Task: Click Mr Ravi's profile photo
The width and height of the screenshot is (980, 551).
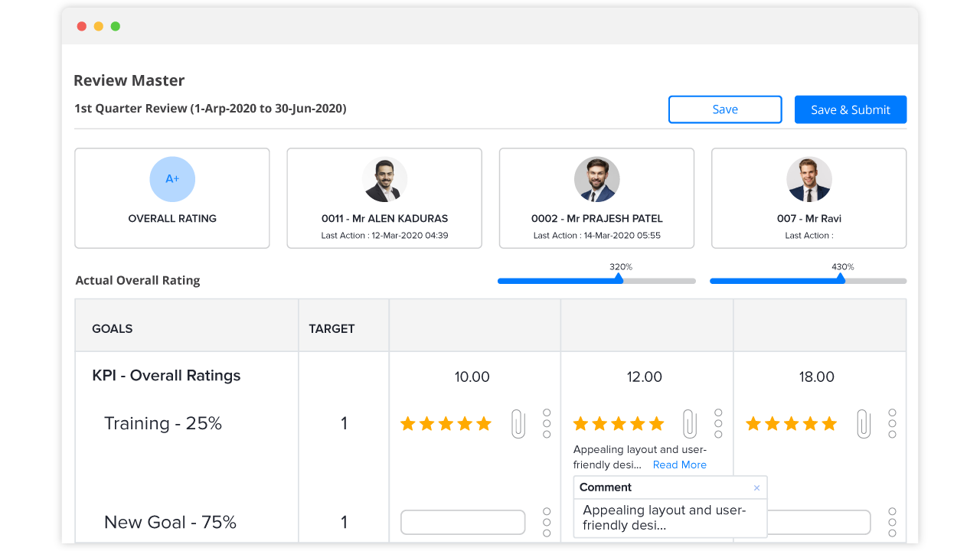Action: pos(808,179)
